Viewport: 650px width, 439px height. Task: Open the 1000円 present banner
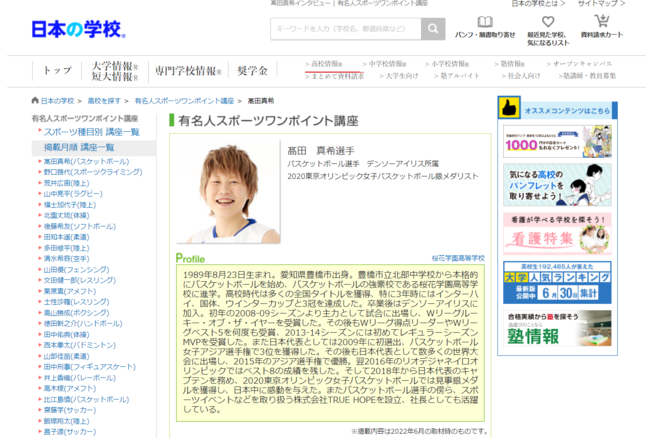557,142
